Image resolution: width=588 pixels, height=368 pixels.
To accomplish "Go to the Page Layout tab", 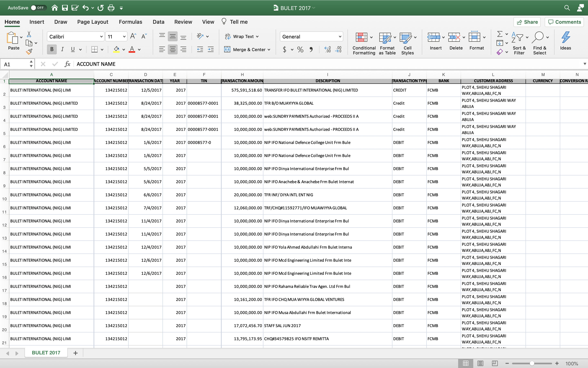I will (x=92, y=22).
